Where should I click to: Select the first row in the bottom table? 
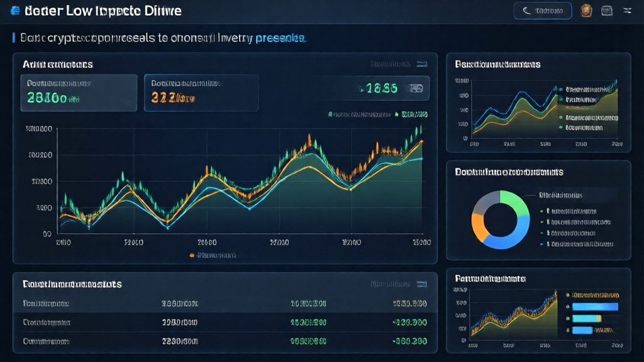[x=225, y=304]
